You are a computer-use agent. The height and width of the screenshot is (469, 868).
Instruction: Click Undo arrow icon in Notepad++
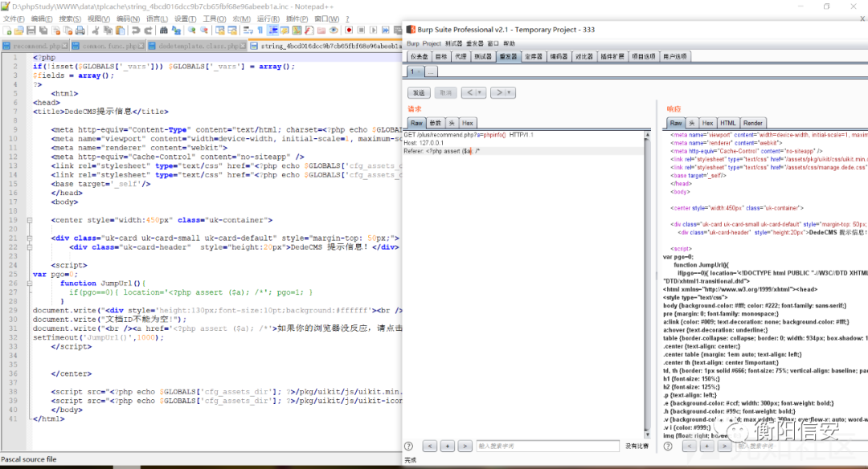pyautogui.click(x=136, y=31)
